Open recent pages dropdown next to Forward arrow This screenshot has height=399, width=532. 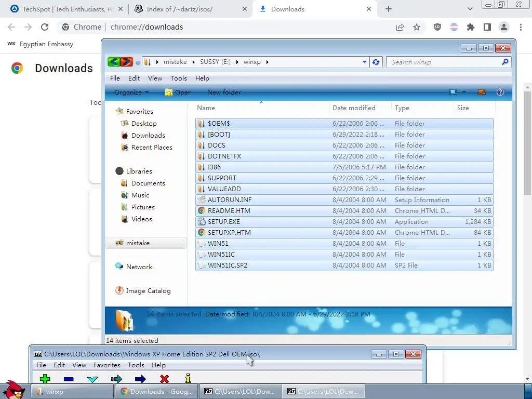pos(137,63)
